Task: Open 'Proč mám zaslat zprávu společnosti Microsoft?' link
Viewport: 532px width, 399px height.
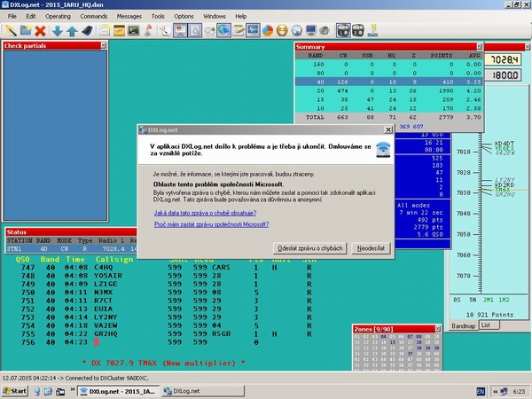Action: (211, 224)
